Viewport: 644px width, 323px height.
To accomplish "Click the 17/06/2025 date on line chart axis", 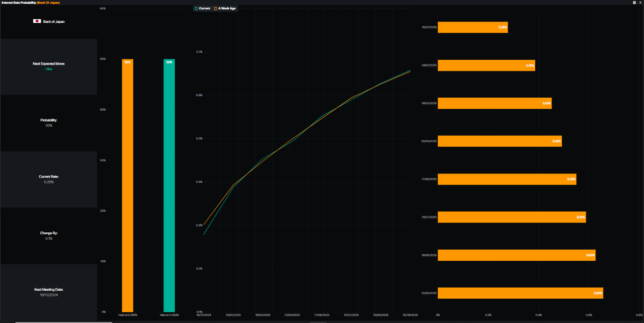I will [322, 315].
